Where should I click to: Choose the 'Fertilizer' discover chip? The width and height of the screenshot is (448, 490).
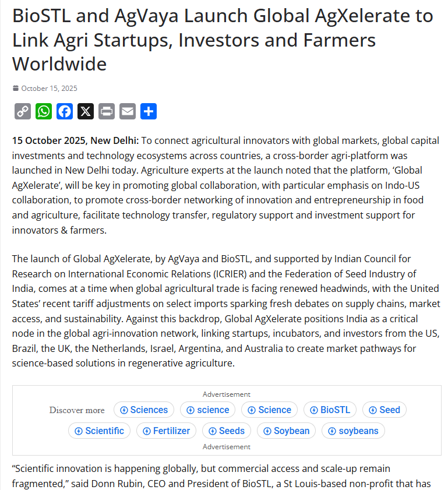[166, 431]
